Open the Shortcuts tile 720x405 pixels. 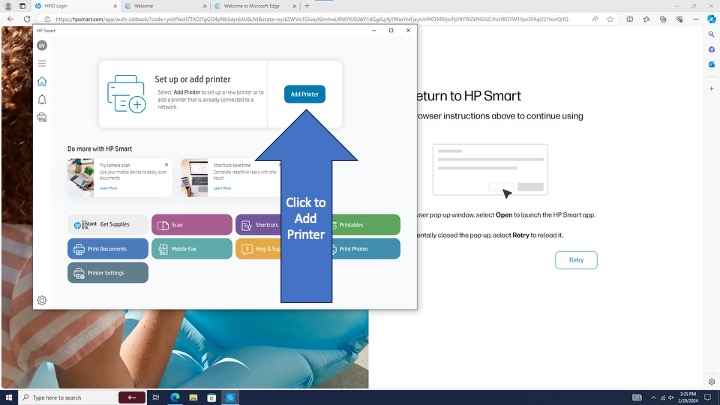(x=258, y=225)
